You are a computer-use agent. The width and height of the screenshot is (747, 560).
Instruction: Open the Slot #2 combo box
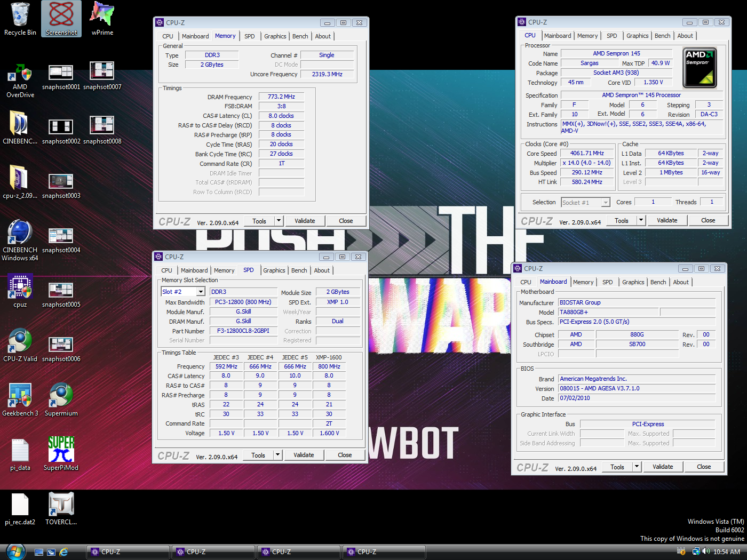(x=183, y=292)
